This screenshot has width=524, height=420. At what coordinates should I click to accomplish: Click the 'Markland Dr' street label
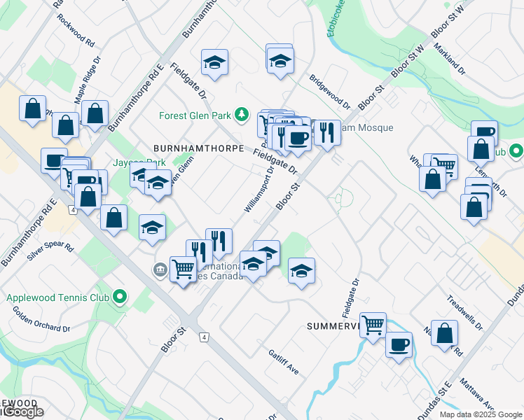(x=450, y=59)
